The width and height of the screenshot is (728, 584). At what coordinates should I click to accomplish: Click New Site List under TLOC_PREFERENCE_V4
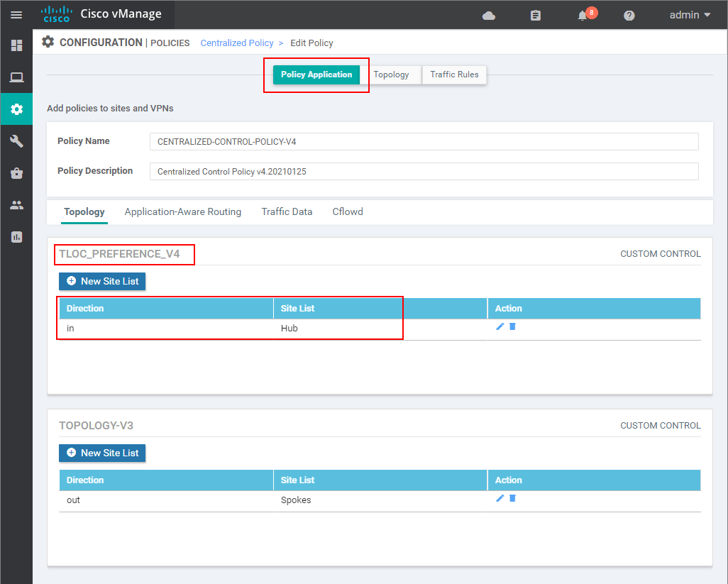[101, 281]
